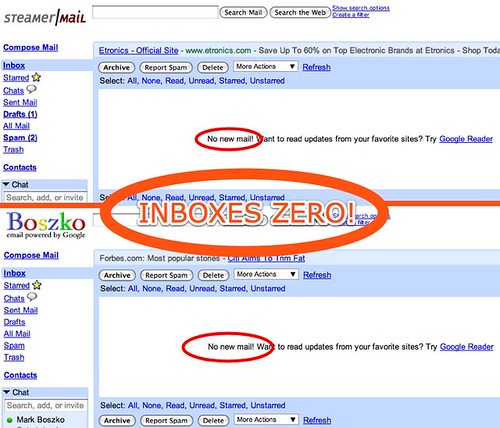This screenshot has height=428, width=500.
Task: Click the Search the Web button
Action: tap(300, 13)
